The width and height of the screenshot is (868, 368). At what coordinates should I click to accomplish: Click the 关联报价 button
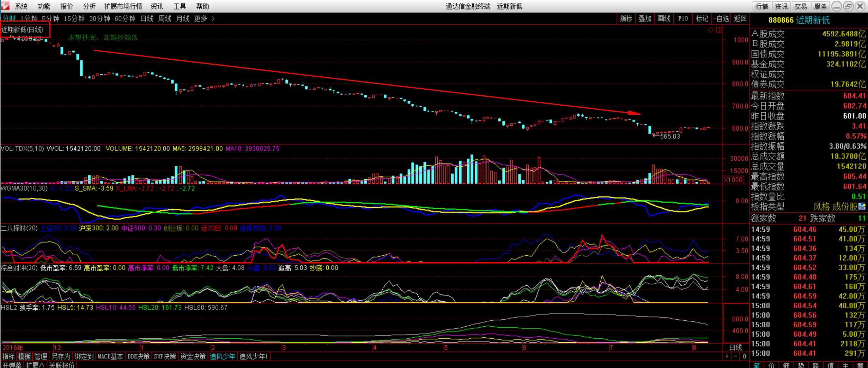tap(62, 365)
